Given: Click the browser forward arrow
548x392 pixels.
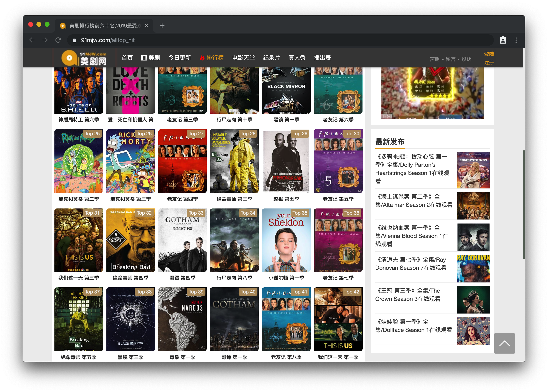Looking at the screenshot, I should (x=45, y=40).
